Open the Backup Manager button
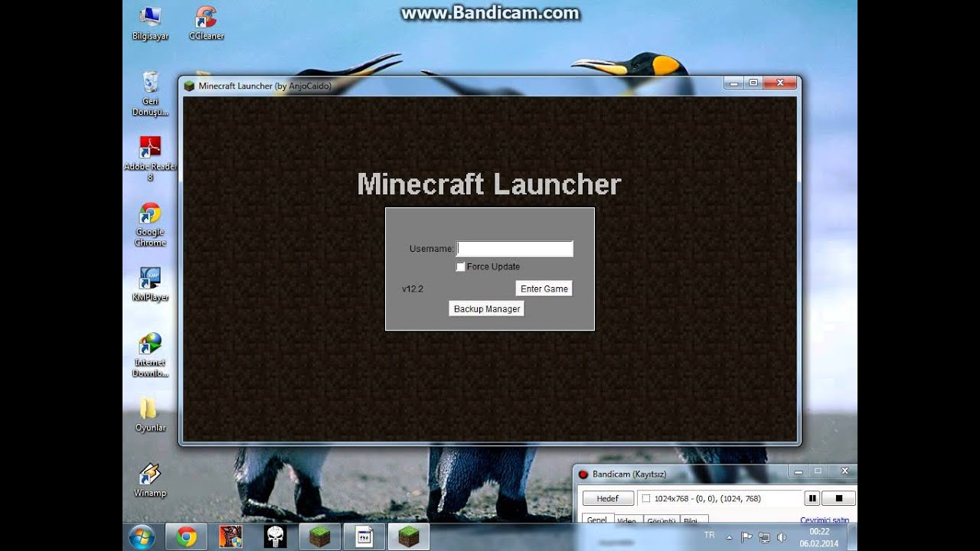The height and width of the screenshot is (551, 980). (487, 308)
